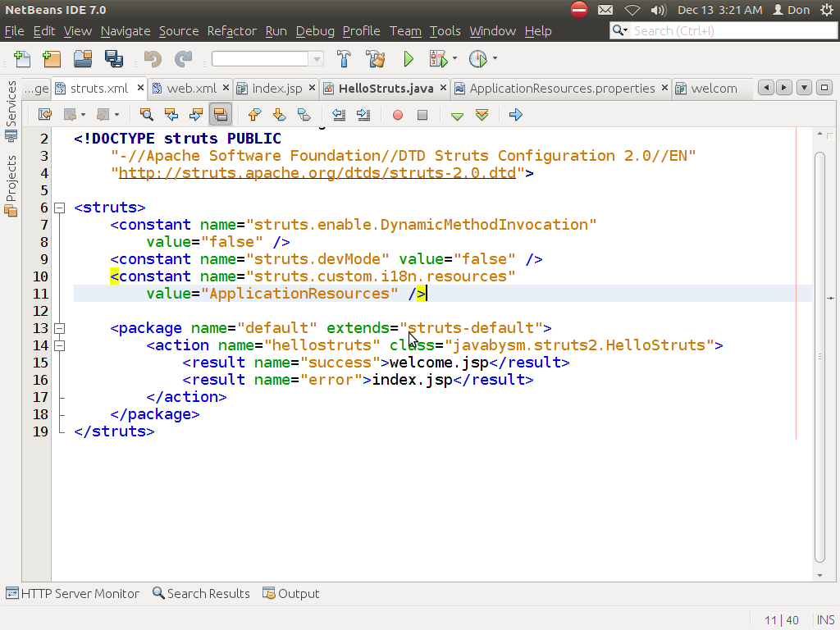Viewport: 840px width, 630px height.
Task: Switch to the web.xml tab
Action: [194, 88]
